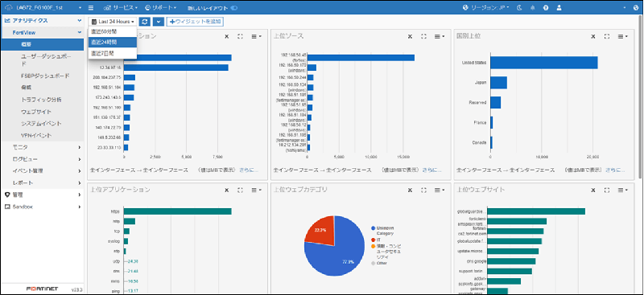The width and height of the screenshot is (644, 295).
Task: Open notifications via the bell icon
Action: point(533,7)
